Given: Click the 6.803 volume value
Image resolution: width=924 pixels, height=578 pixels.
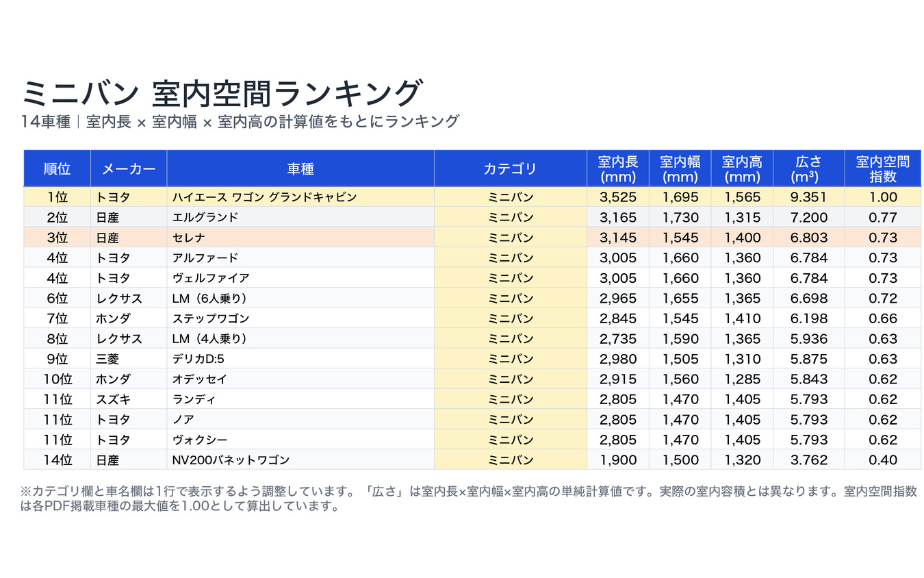Looking at the screenshot, I should [809, 238].
